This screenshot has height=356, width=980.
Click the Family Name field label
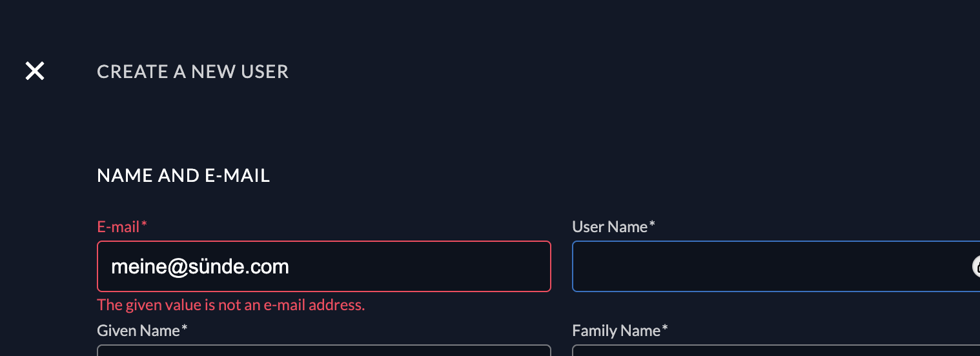(x=616, y=331)
